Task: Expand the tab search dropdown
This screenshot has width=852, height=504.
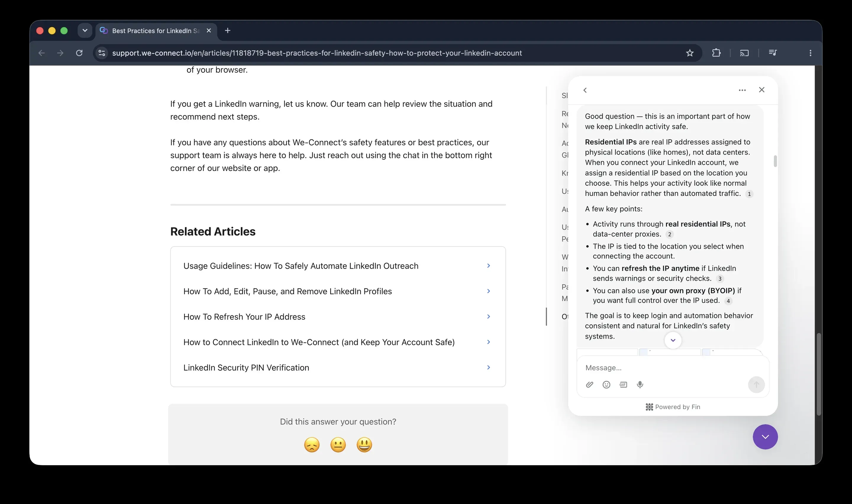Action: pyautogui.click(x=85, y=30)
